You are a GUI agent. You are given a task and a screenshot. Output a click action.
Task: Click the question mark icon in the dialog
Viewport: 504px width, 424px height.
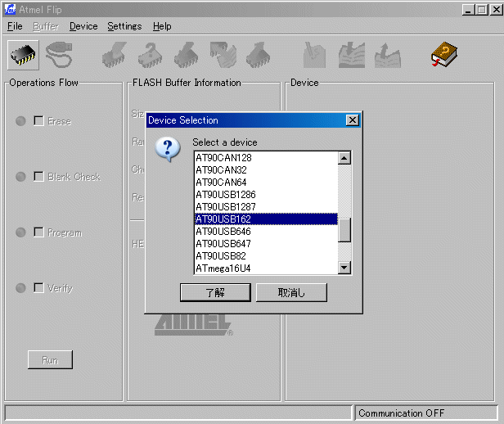tap(168, 150)
